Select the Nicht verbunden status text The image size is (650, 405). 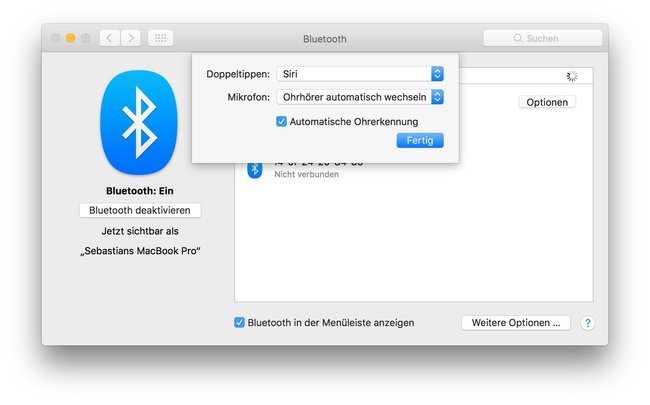tap(306, 175)
